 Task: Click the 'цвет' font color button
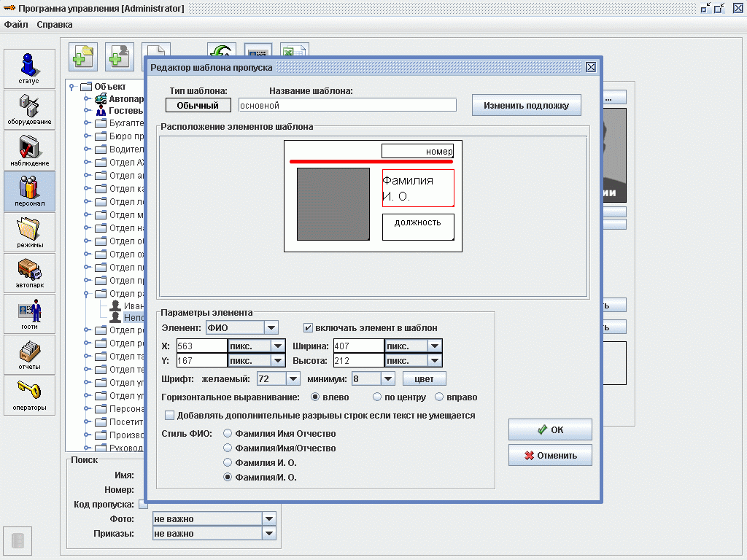click(x=424, y=379)
